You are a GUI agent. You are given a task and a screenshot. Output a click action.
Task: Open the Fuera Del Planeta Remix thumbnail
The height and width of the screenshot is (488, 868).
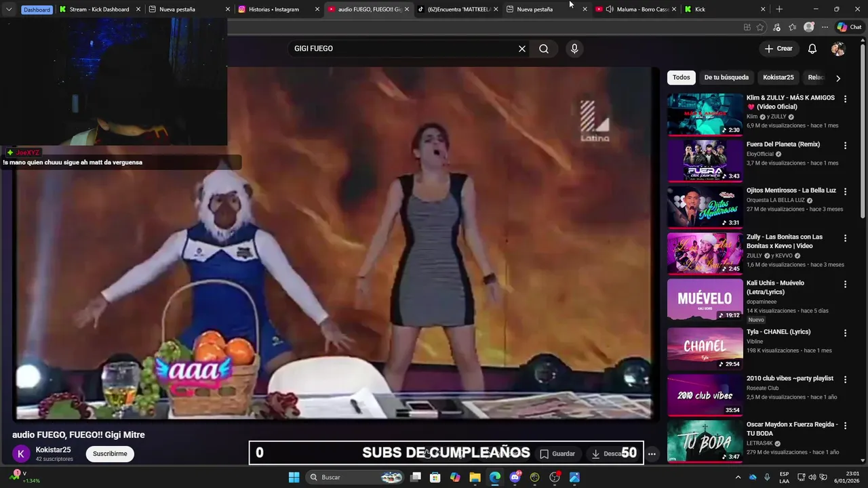pos(705,161)
